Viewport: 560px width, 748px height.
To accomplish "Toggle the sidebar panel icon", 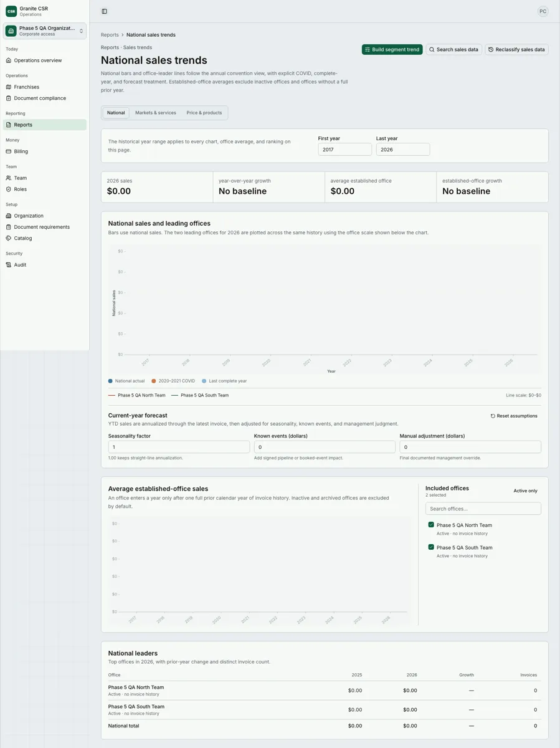I will 104,11.
